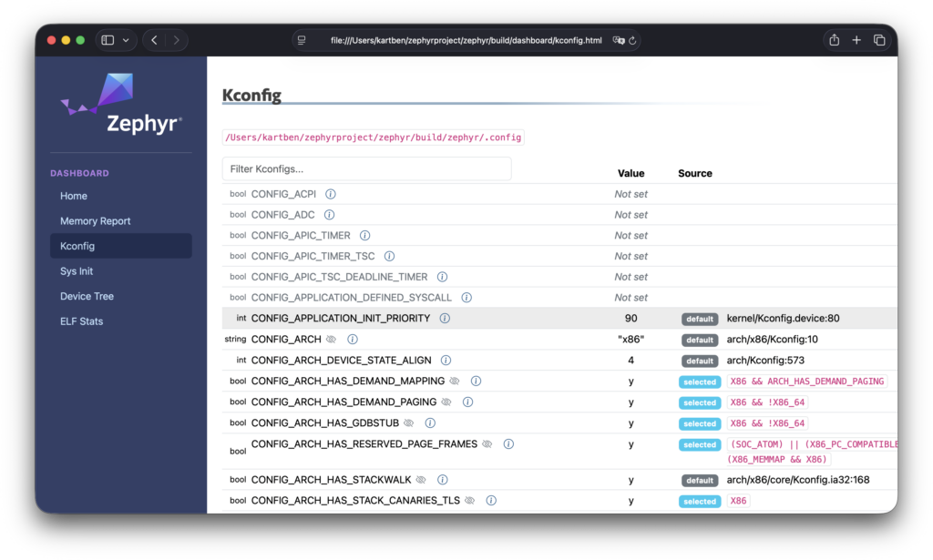Go to the Device Tree page
Screen dimensions: 933x560
tap(87, 296)
